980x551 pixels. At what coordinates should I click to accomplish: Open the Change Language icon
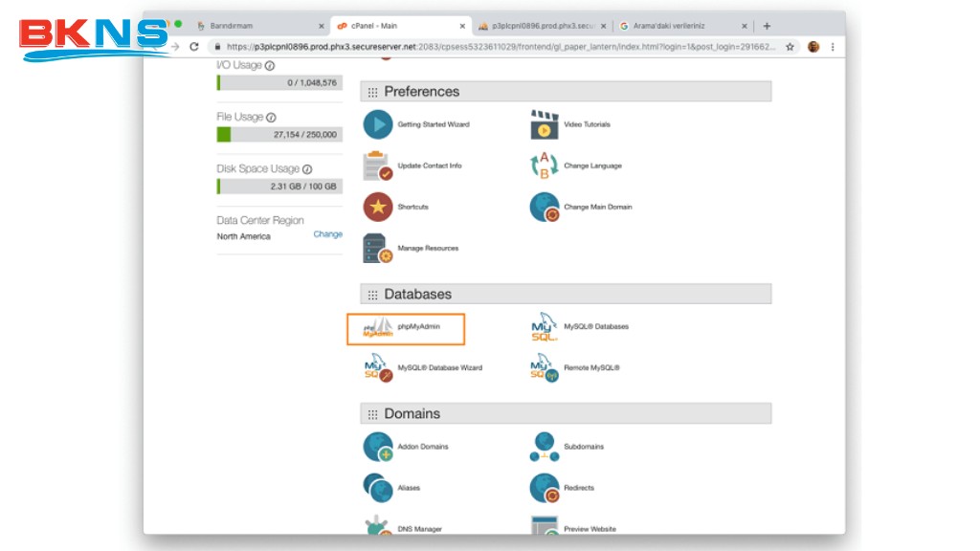click(545, 166)
